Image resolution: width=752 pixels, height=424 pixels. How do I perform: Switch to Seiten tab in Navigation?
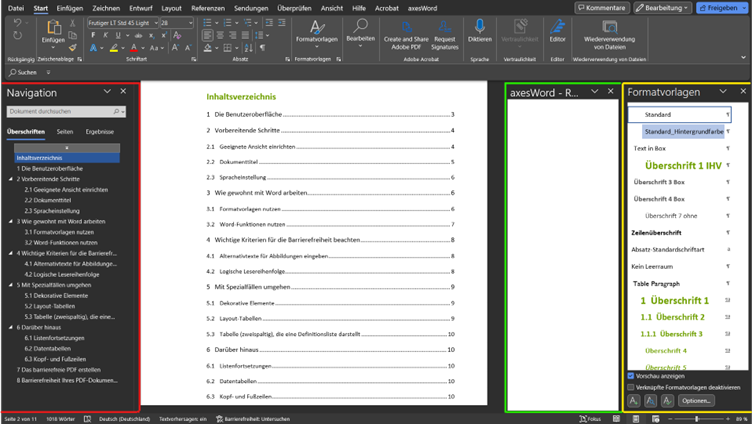[65, 131]
